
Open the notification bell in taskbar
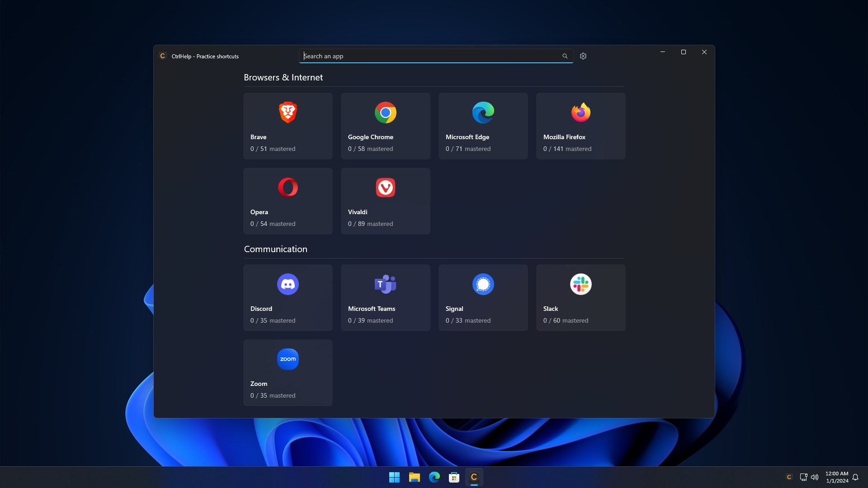[855, 477]
